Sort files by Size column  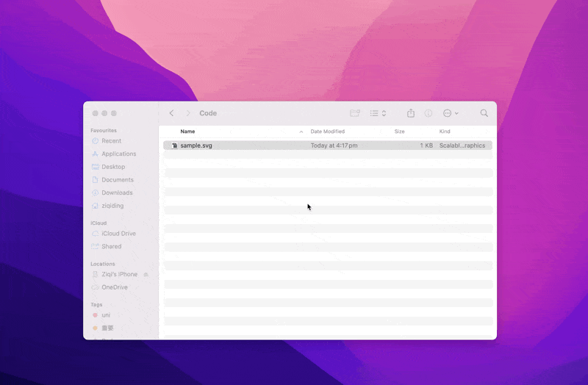point(399,132)
